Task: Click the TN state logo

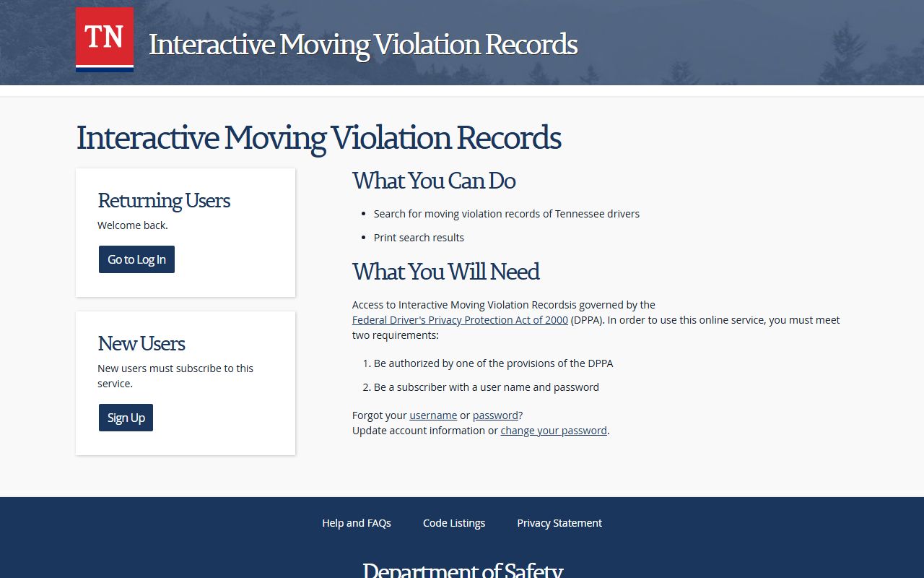Action: tap(105, 40)
